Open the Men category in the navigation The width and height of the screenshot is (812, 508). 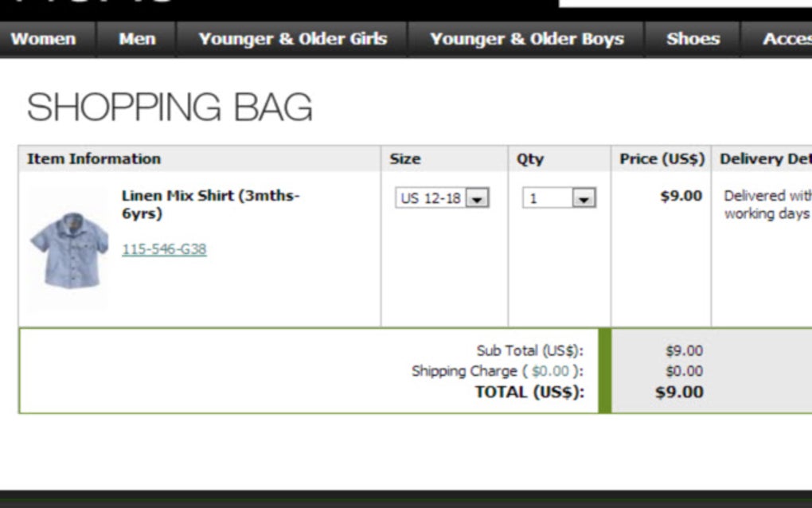click(137, 38)
